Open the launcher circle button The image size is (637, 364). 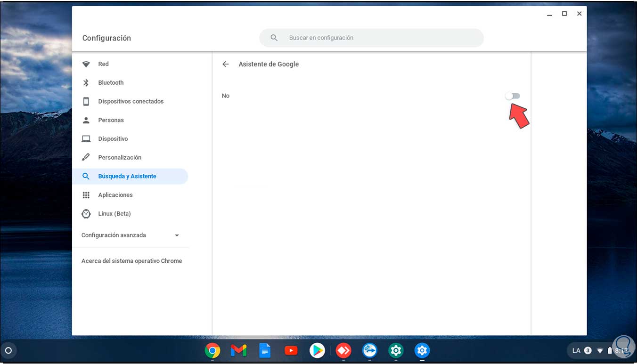(x=8, y=350)
